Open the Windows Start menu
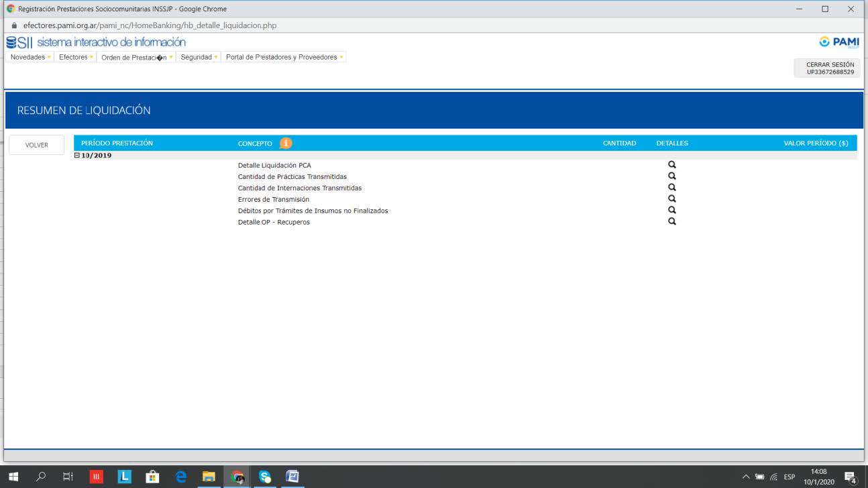The image size is (868, 488). pyautogui.click(x=15, y=477)
